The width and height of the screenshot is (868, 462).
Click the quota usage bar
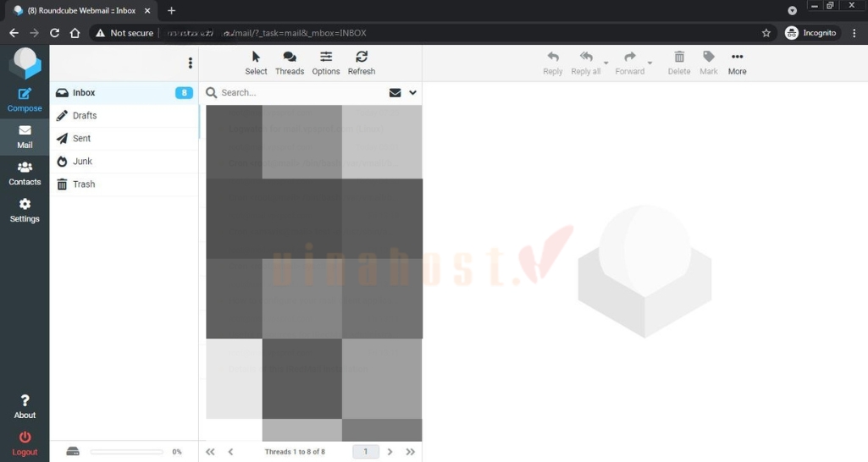point(126,452)
